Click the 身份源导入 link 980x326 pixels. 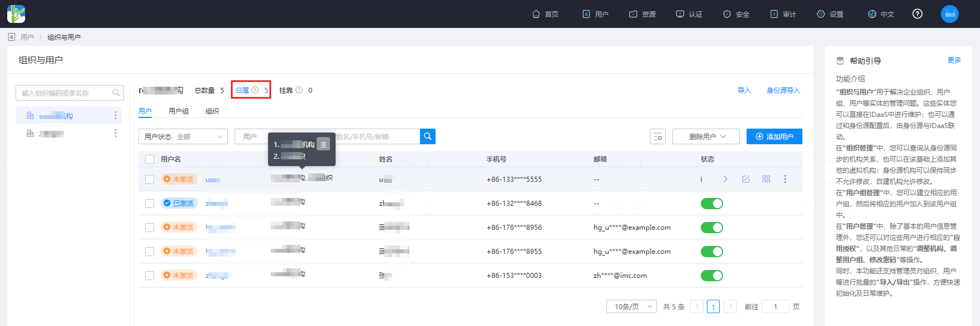pos(783,90)
